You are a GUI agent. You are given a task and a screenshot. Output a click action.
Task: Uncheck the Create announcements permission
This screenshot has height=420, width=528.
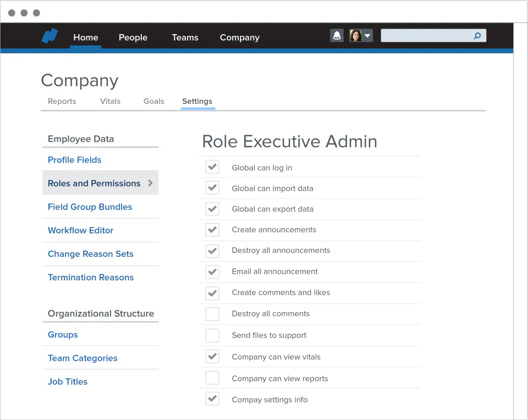pos(212,230)
